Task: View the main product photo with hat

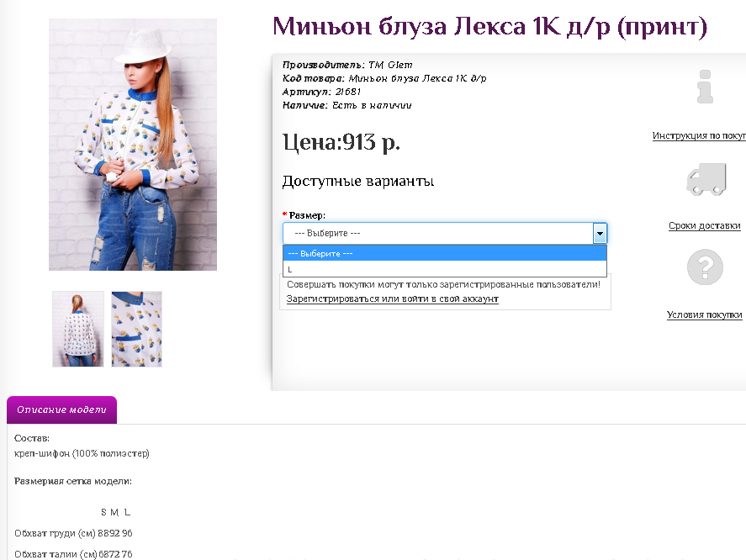Action: pos(133,145)
